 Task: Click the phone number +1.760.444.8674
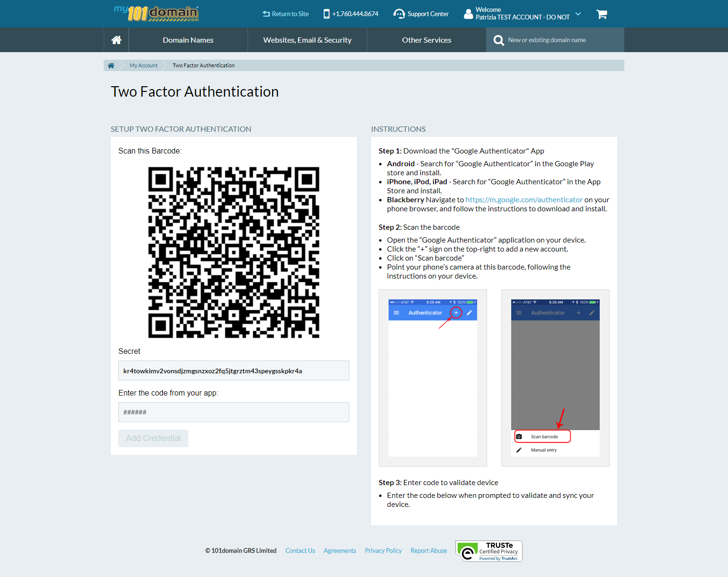coord(355,14)
